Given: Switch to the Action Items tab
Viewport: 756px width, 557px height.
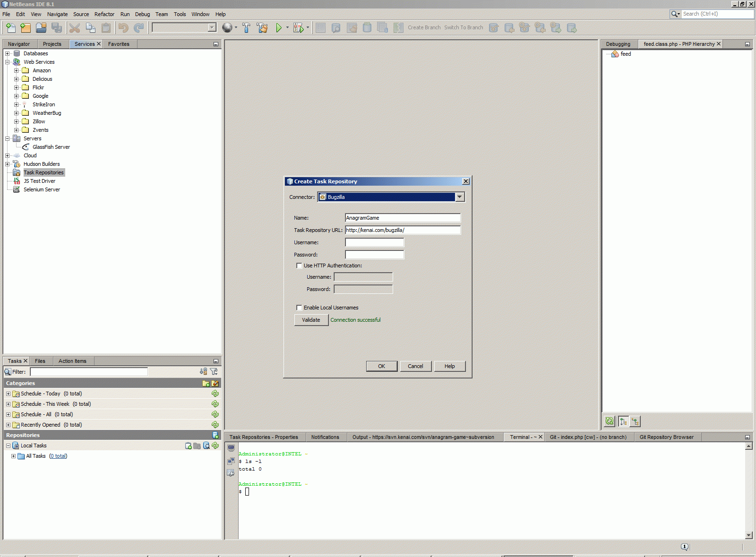Looking at the screenshot, I should (x=73, y=361).
